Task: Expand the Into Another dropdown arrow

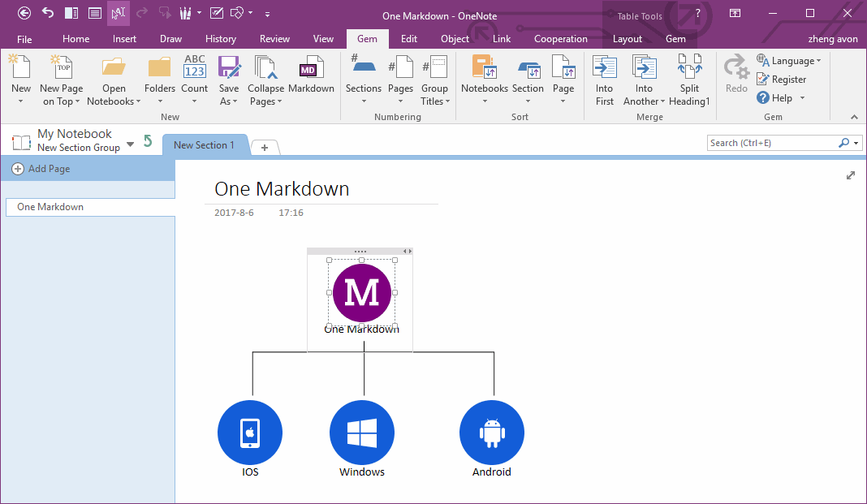Action: [662, 101]
